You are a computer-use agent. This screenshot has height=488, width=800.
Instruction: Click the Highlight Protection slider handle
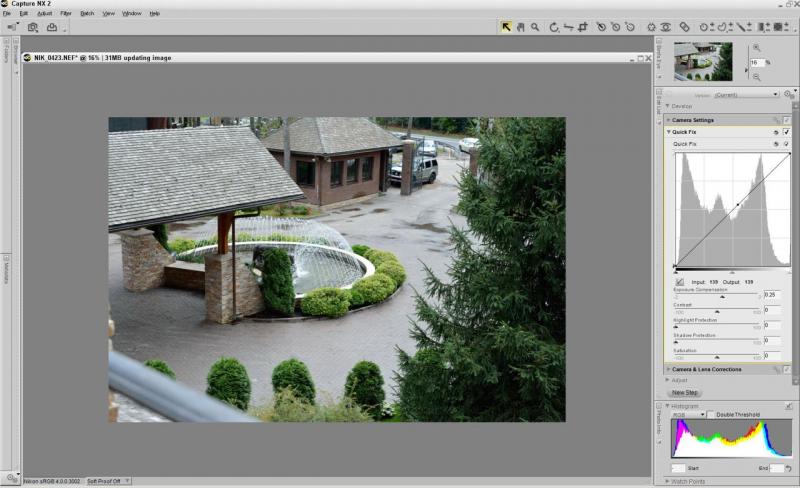click(x=676, y=327)
